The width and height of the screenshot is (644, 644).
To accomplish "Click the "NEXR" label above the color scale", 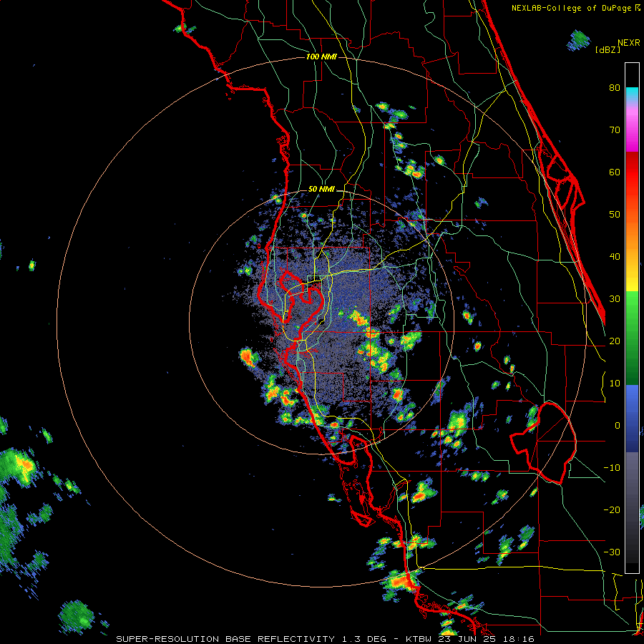I will click(628, 43).
